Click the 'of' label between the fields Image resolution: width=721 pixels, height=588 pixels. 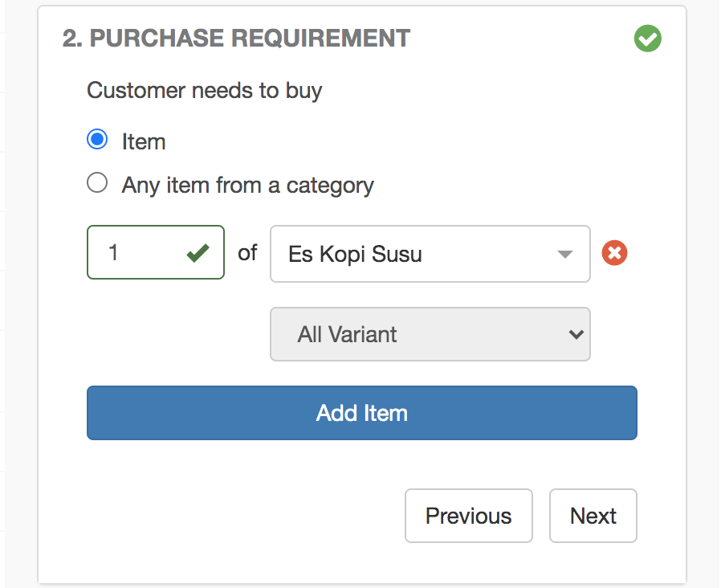click(247, 252)
